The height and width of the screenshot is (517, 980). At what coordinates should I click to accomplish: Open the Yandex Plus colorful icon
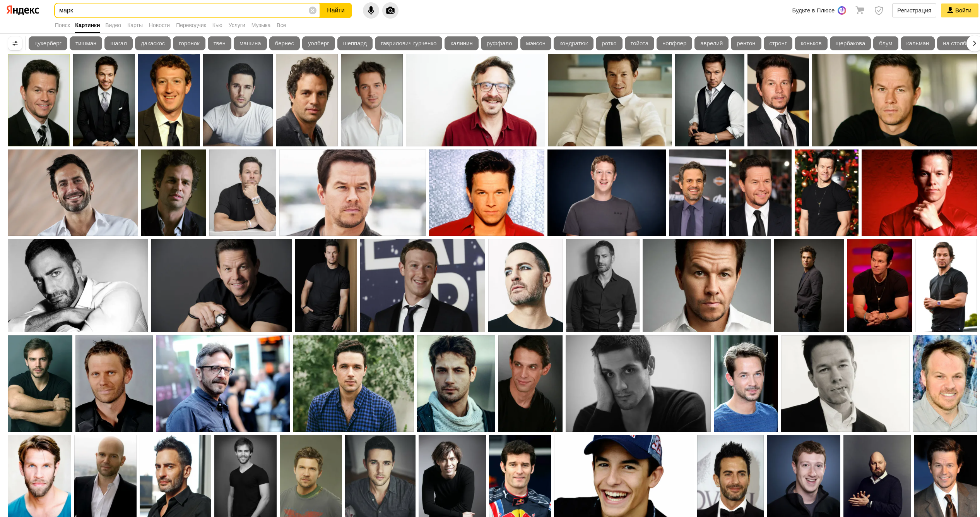click(842, 10)
